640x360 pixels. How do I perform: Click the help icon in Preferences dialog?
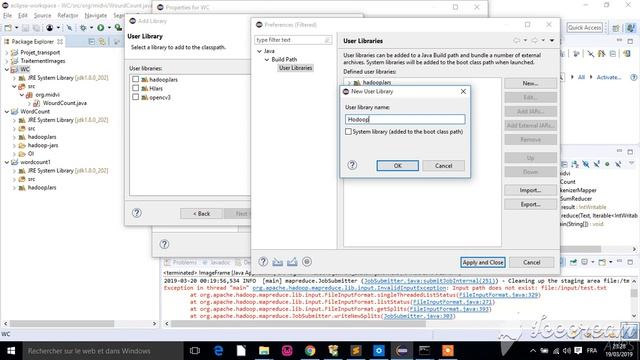(263, 262)
